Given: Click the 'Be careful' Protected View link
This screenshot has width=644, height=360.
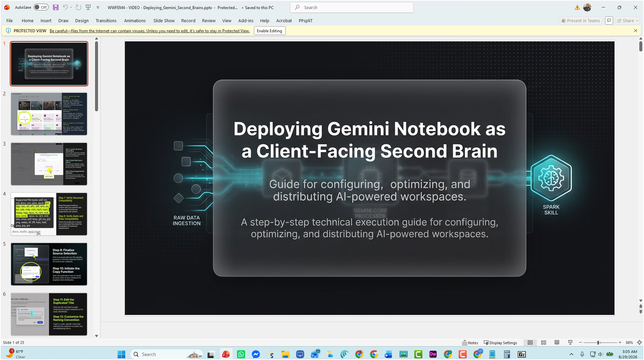Looking at the screenshot, I should pyautogui.click(x=150, y=31).
